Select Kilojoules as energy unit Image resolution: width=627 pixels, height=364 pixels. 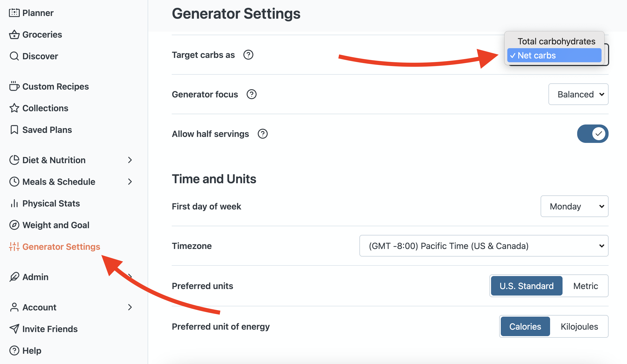point(579,326)
